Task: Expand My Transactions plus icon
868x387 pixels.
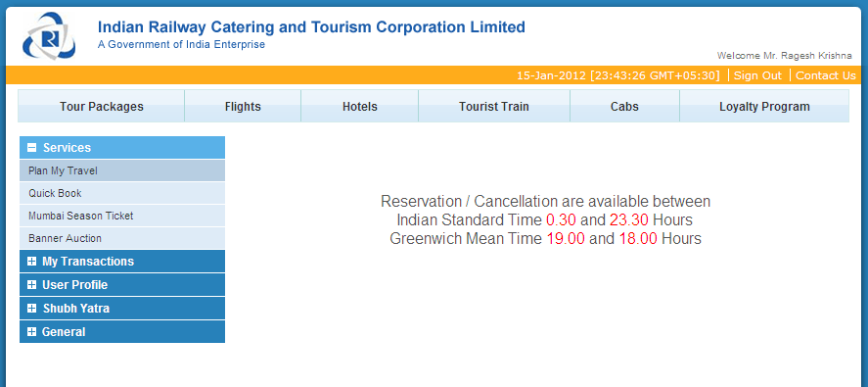Action: pos(31,262)
